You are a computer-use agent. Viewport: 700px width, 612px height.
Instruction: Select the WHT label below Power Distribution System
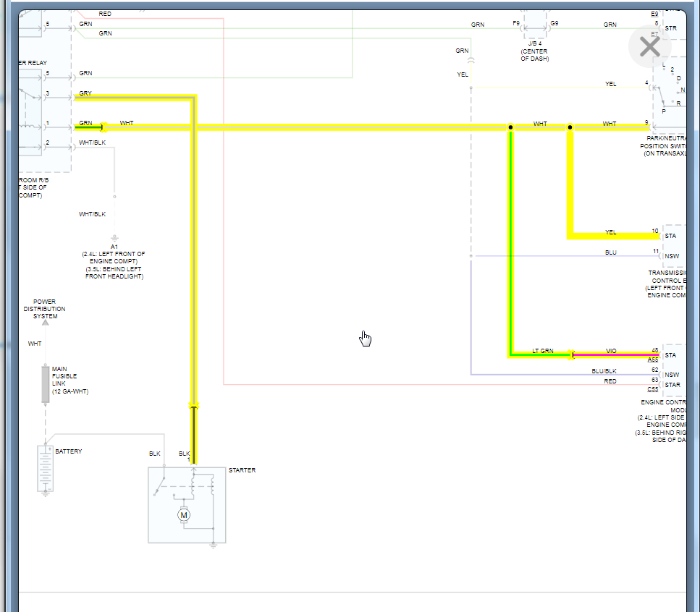(x=34, y=344)
